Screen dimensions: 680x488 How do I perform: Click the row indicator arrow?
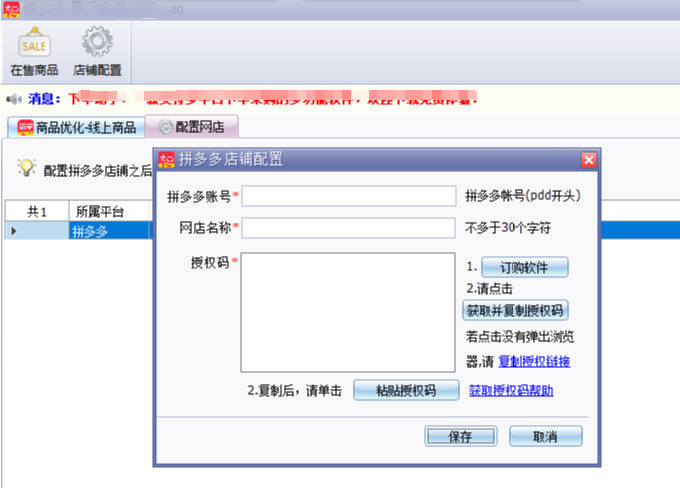tap(13, 231)
